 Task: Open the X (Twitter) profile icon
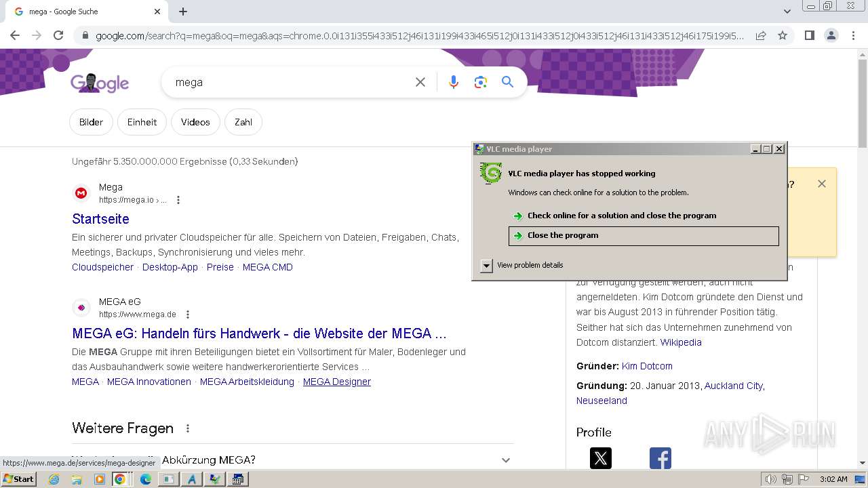coord(601,458)
